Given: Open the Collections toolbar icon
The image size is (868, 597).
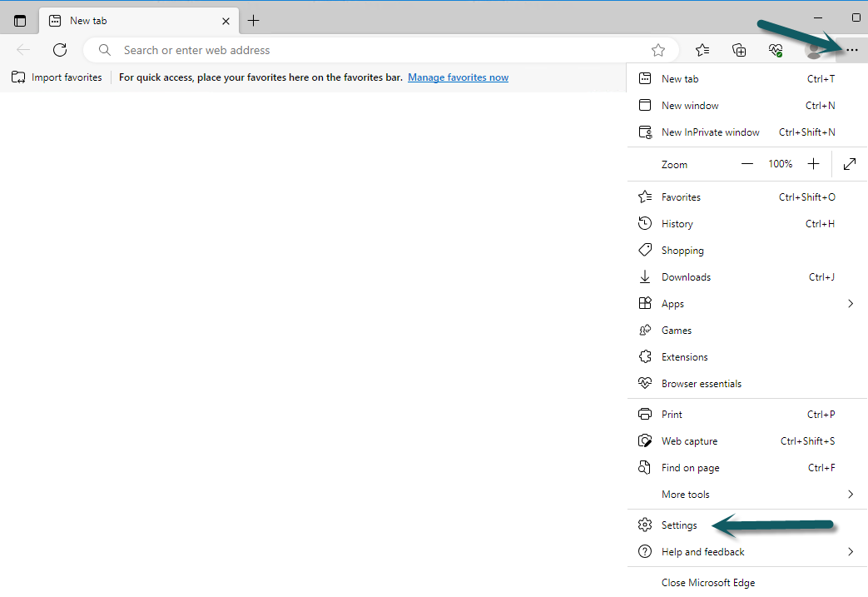Looking at the screenshot, I should pyautogui.click(x=739, y=51).
